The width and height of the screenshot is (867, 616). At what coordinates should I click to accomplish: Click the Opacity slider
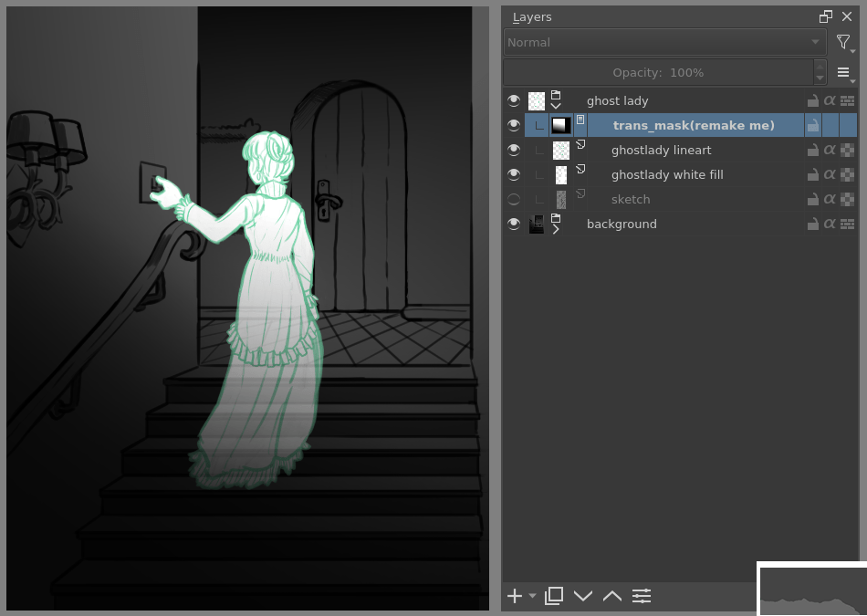657,73
